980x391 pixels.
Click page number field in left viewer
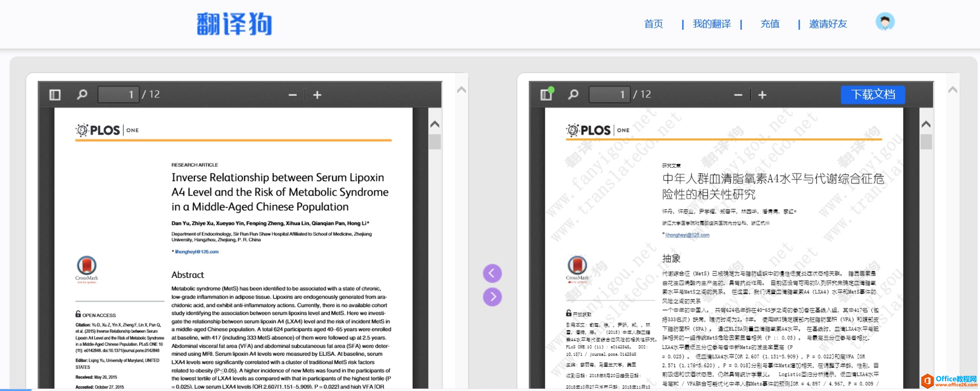coord(118,95)
